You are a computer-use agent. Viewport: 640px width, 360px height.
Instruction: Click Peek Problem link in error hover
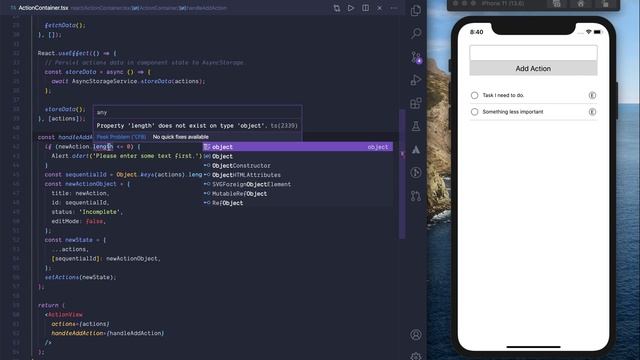tap(121, 137)
